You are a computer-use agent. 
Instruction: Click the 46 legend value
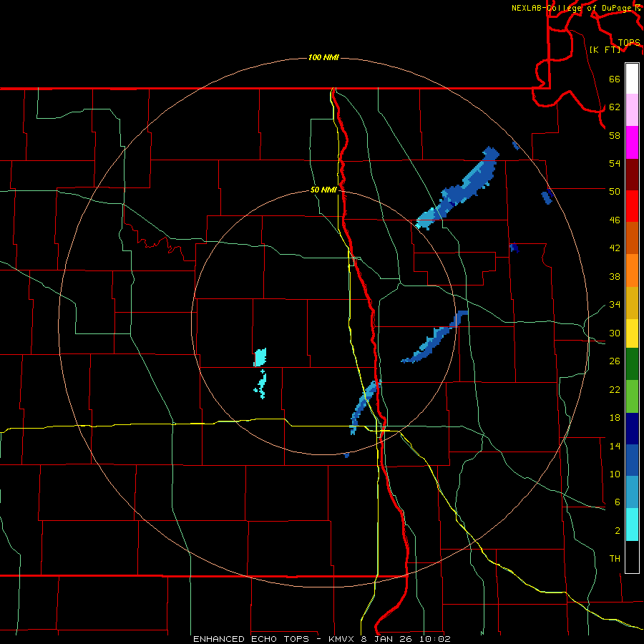tap(615, 220)
